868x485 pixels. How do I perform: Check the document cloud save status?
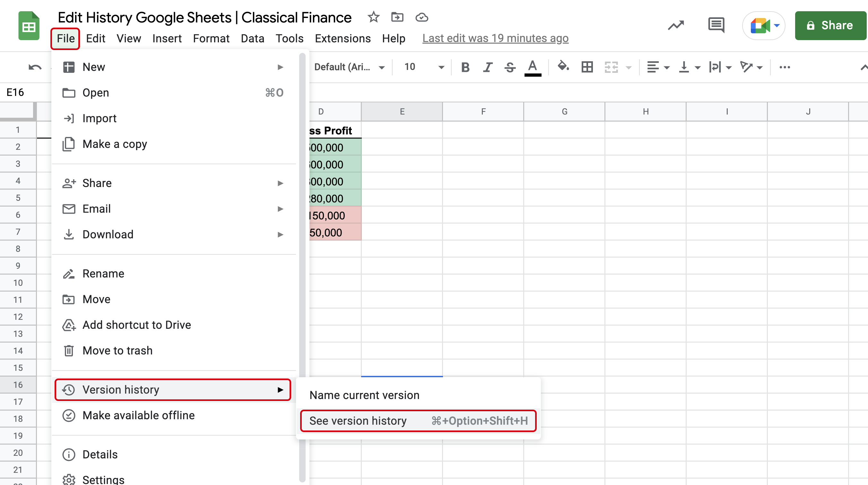tap(421, 17)
